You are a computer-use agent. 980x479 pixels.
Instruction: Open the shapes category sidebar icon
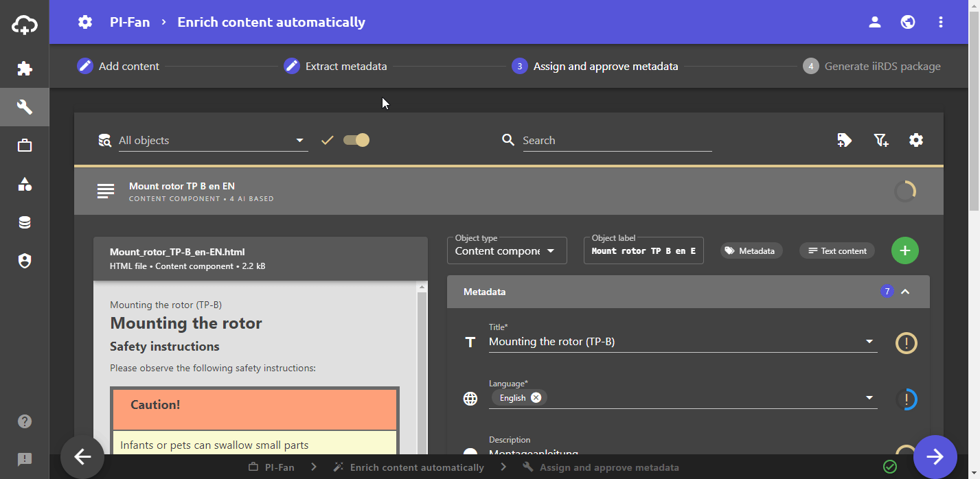tap(25, 184)
